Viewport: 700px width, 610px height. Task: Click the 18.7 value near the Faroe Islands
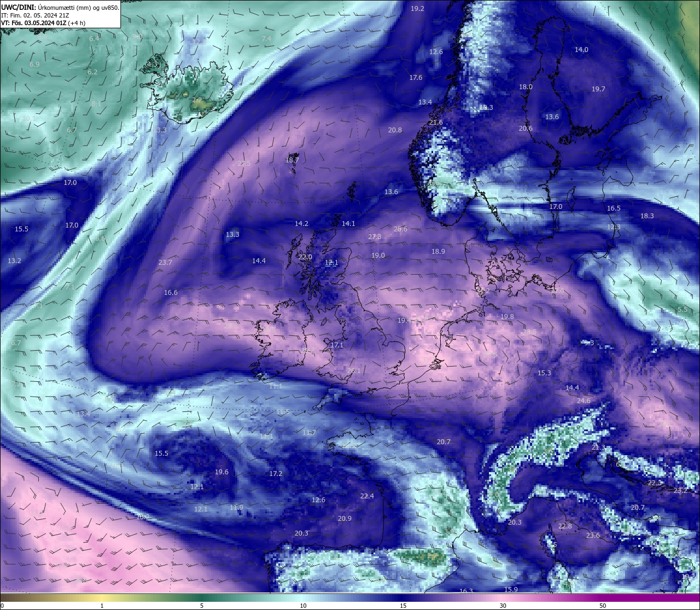coord(292,160)
